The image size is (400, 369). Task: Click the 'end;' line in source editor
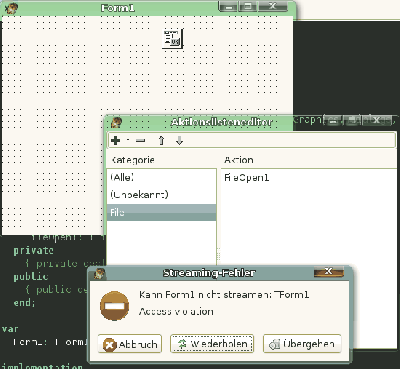point(24,302)
